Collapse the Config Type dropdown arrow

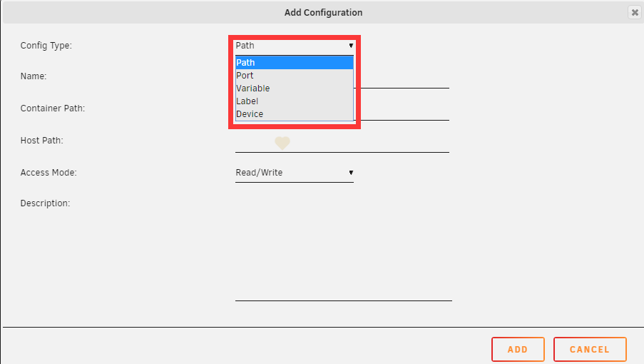click(x=351, y=46)
